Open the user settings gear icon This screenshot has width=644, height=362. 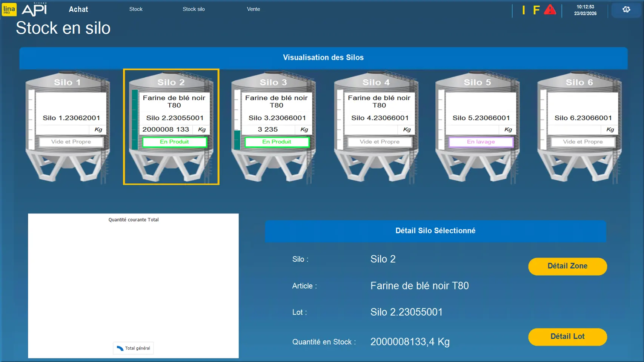(626, 10)
